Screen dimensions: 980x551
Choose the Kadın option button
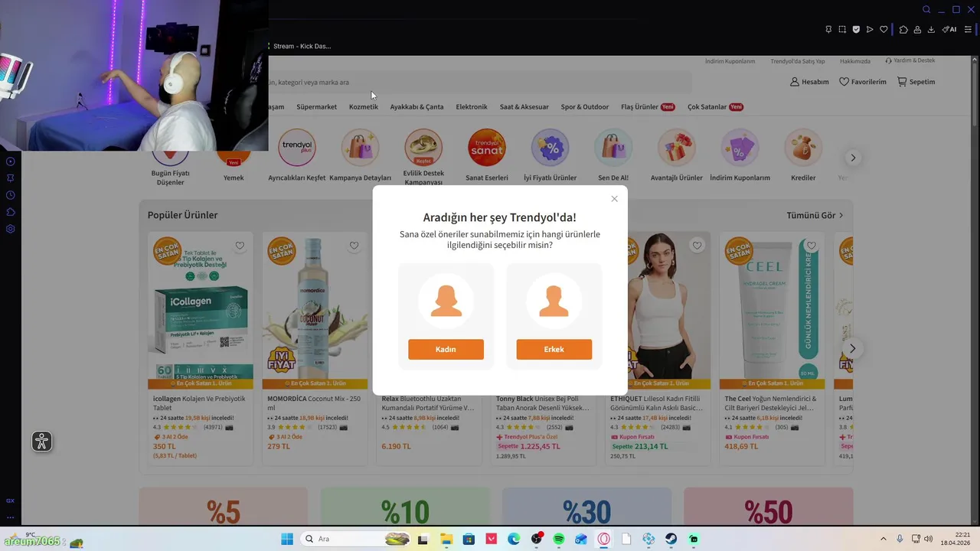(446, 349)
